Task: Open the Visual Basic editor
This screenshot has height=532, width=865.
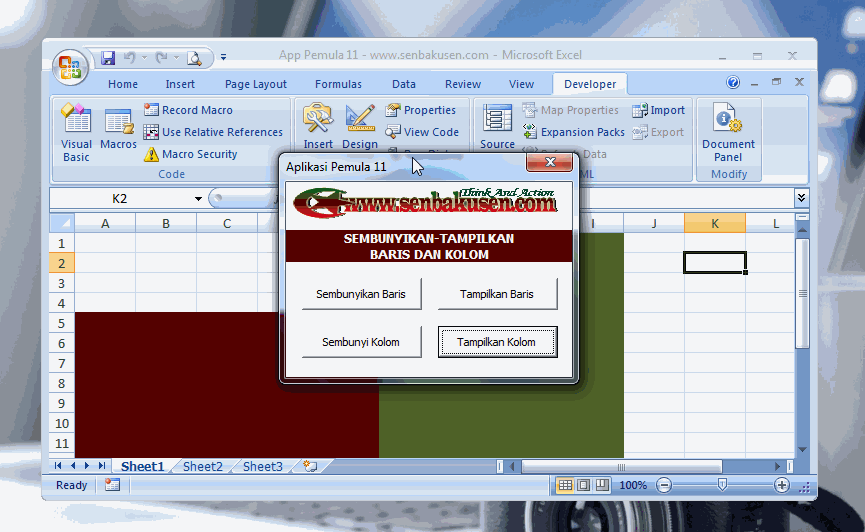Action: point(76,132)
